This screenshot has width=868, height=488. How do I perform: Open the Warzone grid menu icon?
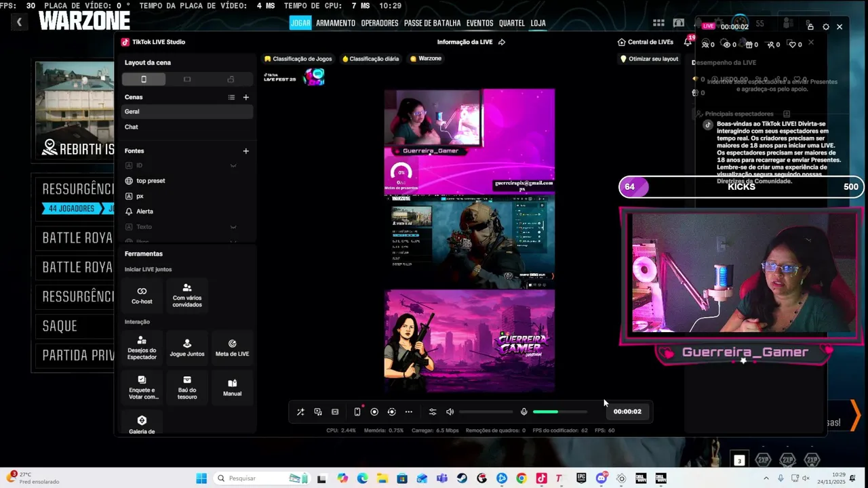(x=658, y=23)
